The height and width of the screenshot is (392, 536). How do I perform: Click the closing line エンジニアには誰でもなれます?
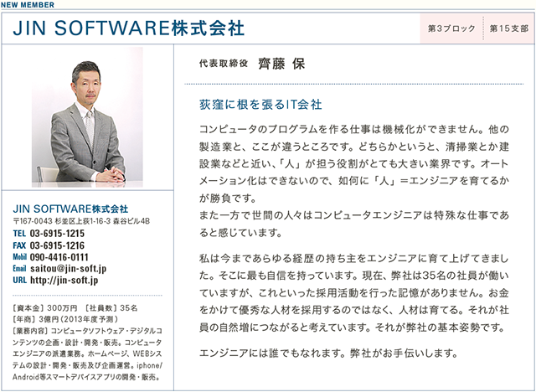328,353
